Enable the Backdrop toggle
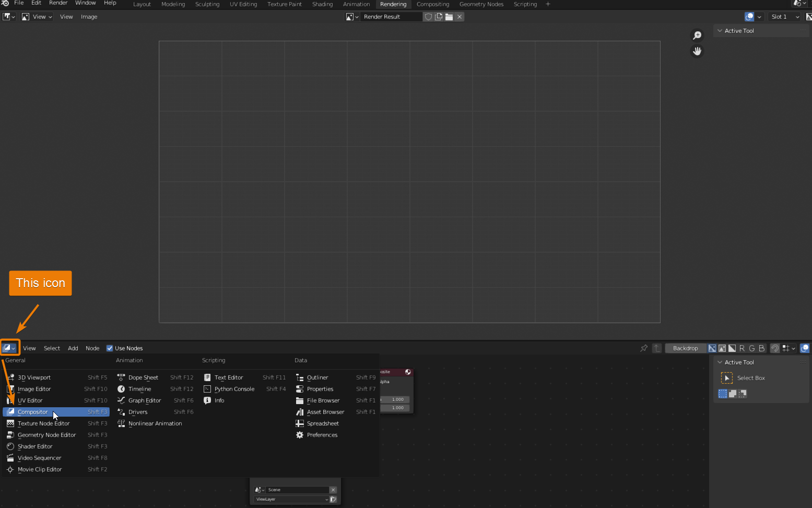This screenshot has width=812, height=508. coord(685,348)
